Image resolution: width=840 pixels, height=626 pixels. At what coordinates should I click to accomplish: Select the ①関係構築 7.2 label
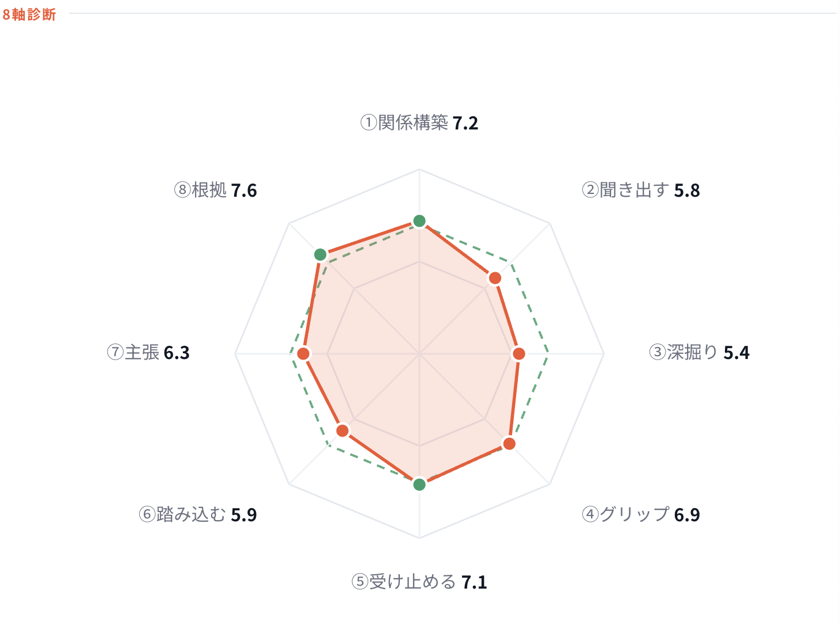click(419, 123)
